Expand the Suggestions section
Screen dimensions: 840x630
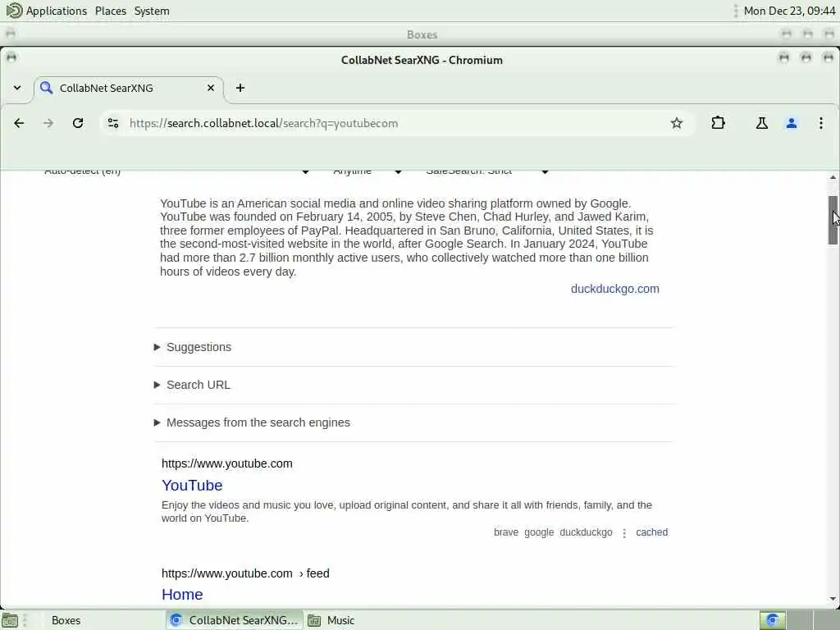point(193,347)
